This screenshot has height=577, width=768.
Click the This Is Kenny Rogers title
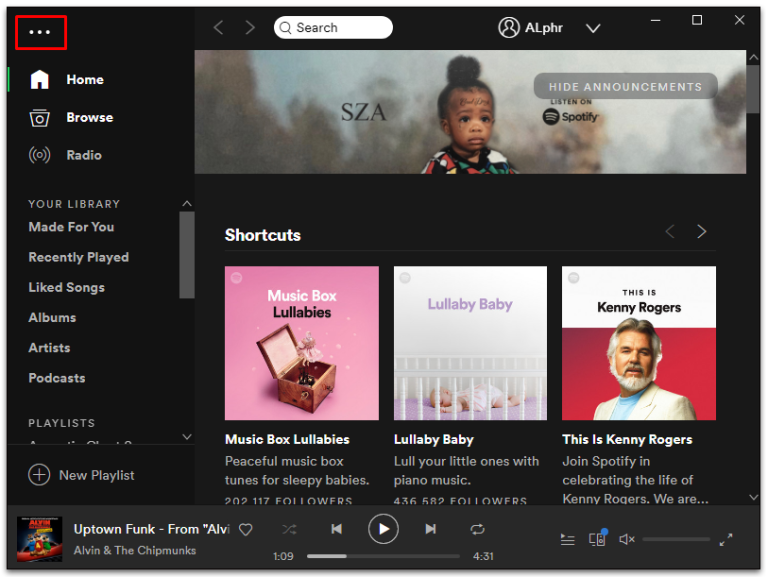click(x=627, y=439)
